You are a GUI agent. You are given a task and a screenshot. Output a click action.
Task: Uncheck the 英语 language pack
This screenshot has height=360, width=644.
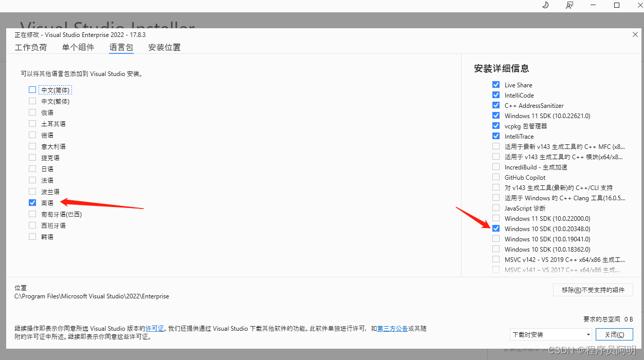point(32,203)
